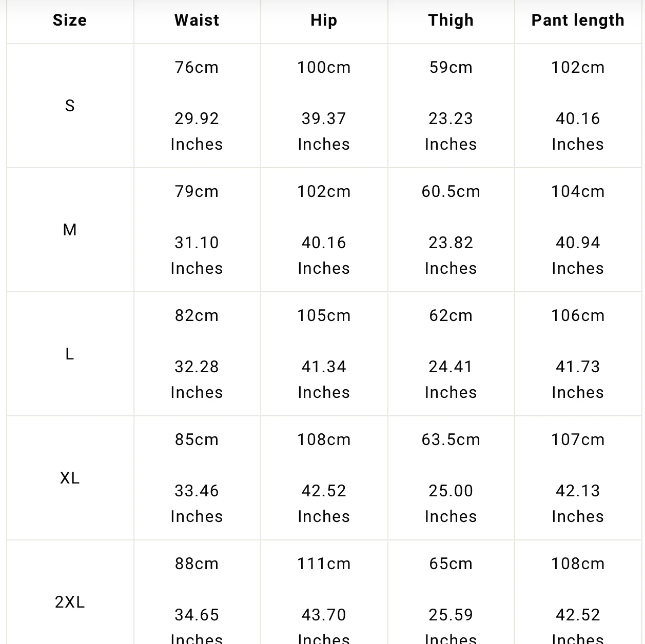This screenshot has width=645, height=644.
Task: Click the Size column header
Action: click(70, 21)
